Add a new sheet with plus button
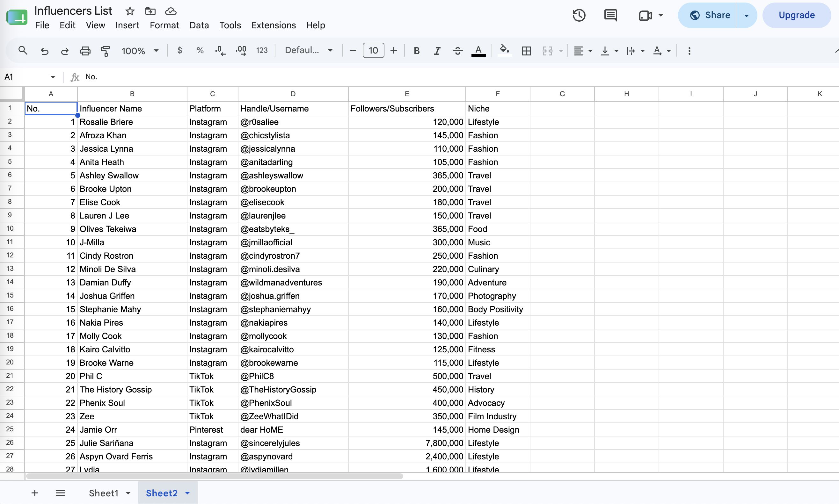The height and width of the screenshot is (504, 839). click(x=35, y=493)
